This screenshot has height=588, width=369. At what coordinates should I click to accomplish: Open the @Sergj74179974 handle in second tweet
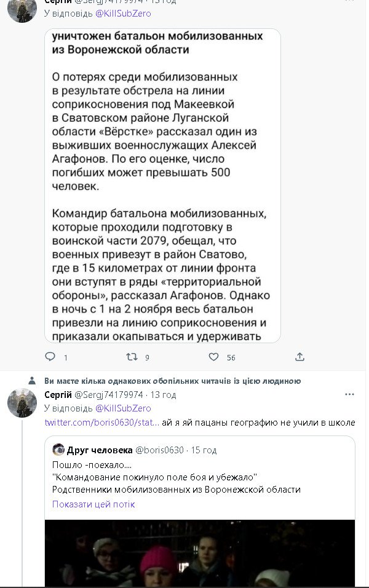click(x=108, y=394)
